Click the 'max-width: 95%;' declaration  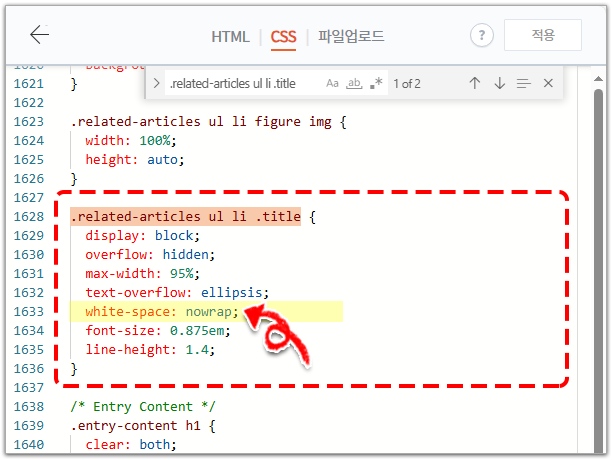click(142, 274)
